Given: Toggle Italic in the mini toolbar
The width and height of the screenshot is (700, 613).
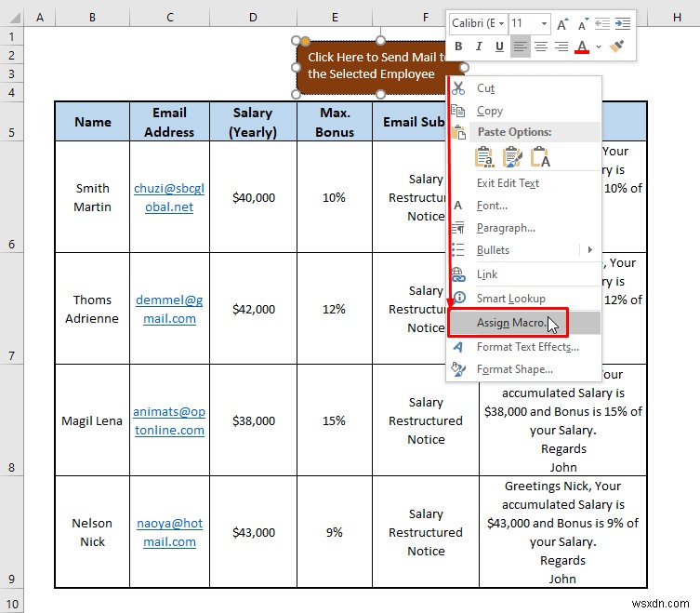Looking at the screenshot, I should click(479, 47).
